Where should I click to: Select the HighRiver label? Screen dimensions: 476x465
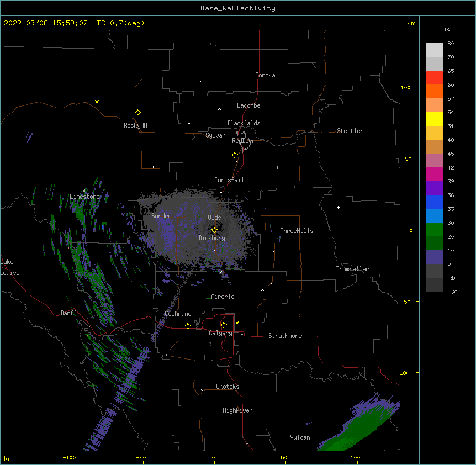coord(237,410)
